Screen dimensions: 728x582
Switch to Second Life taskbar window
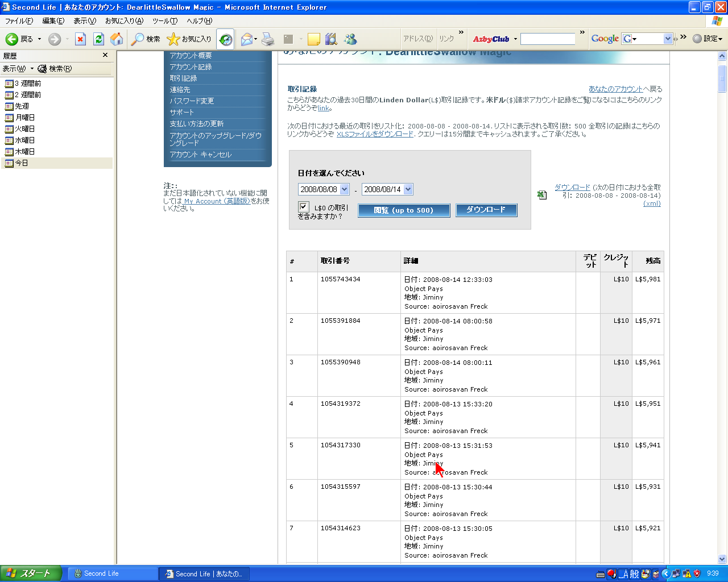(113, 574)
